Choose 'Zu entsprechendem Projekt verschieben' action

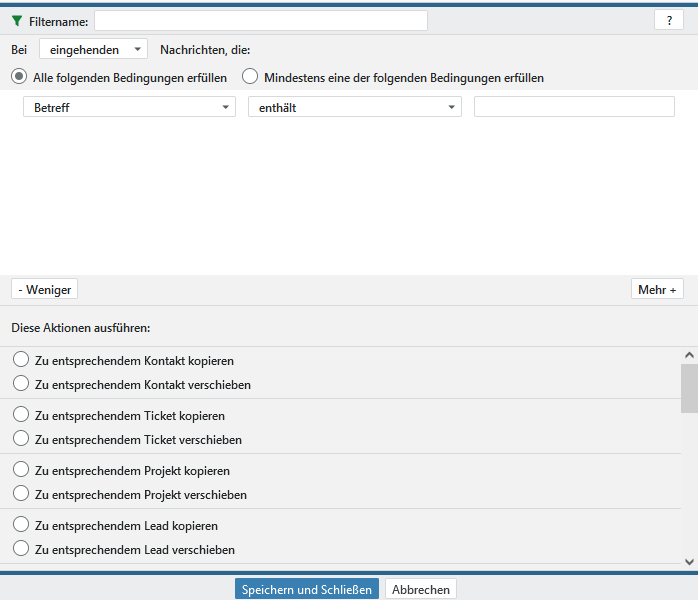click(21, 494)
